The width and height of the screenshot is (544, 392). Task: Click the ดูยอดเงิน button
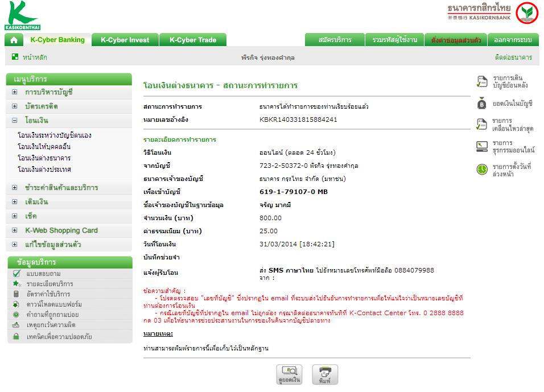[x=289, y=375]
